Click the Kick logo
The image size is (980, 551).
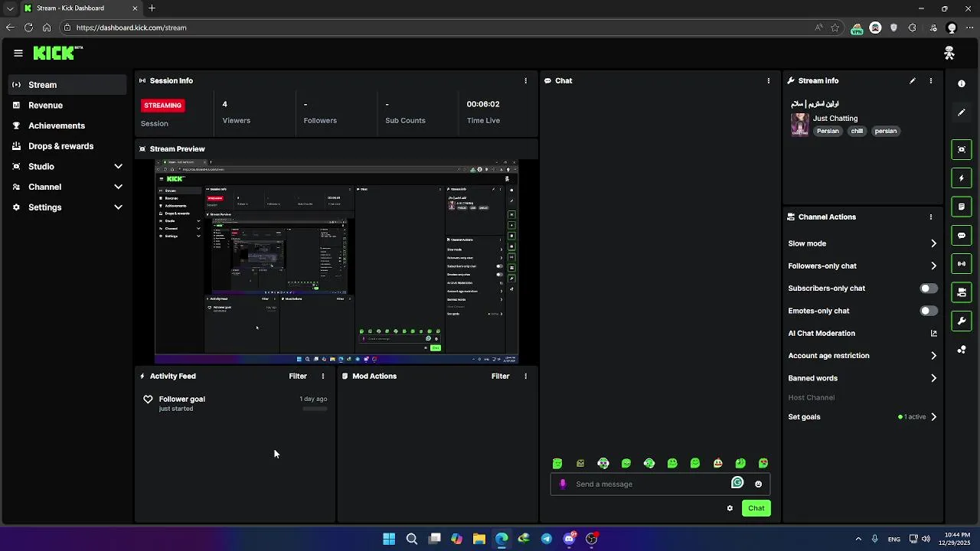(57, 53)
